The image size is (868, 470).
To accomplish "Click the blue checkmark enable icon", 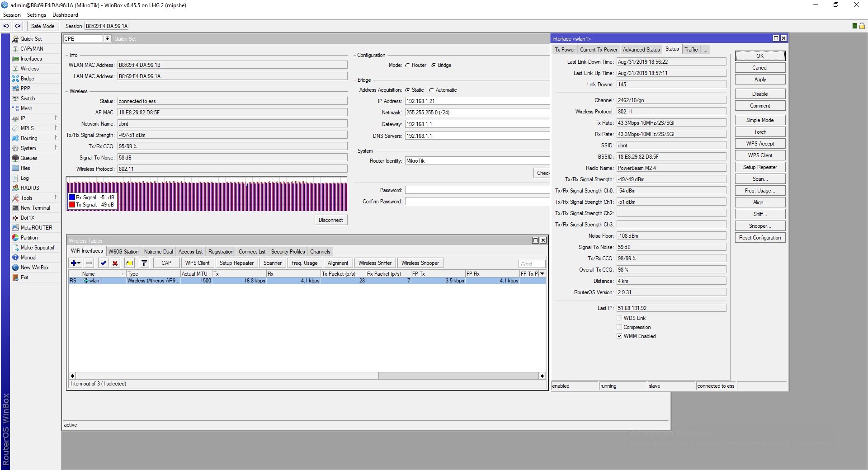I will 104,263.
